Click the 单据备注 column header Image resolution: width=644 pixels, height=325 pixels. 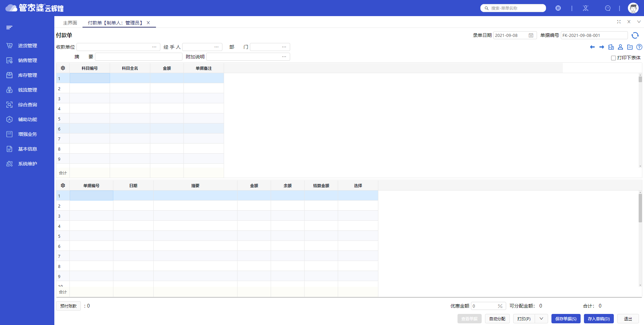tap(204, 68)
